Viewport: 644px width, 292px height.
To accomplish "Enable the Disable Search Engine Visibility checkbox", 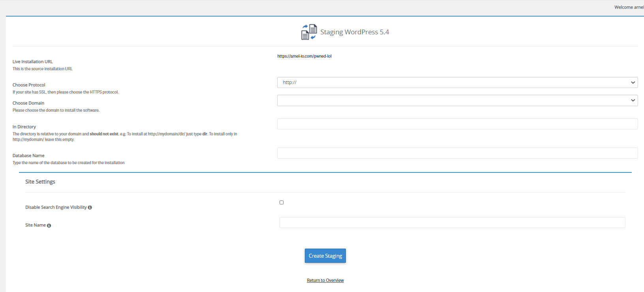I will [x=282, y=202].
